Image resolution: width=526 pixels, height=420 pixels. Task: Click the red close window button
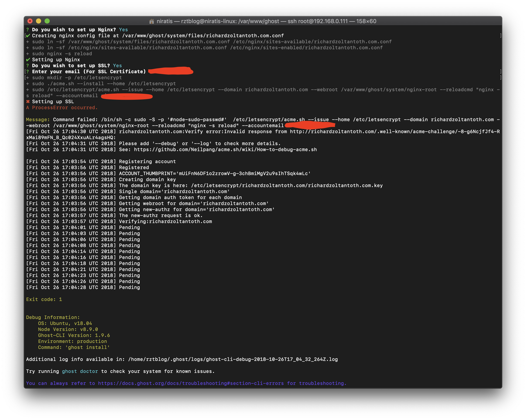[30, 21]
